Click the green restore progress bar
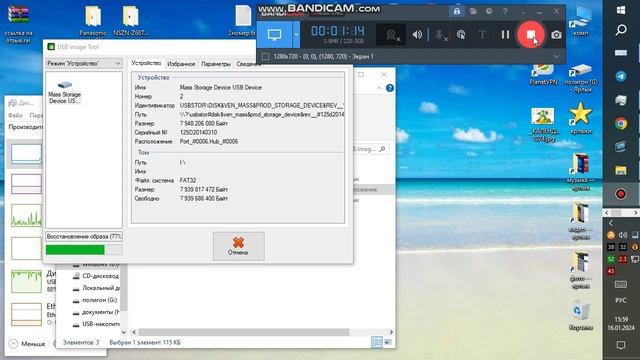Screen dimensions: 640x360 pyautogui.click(x=84, y=249)
